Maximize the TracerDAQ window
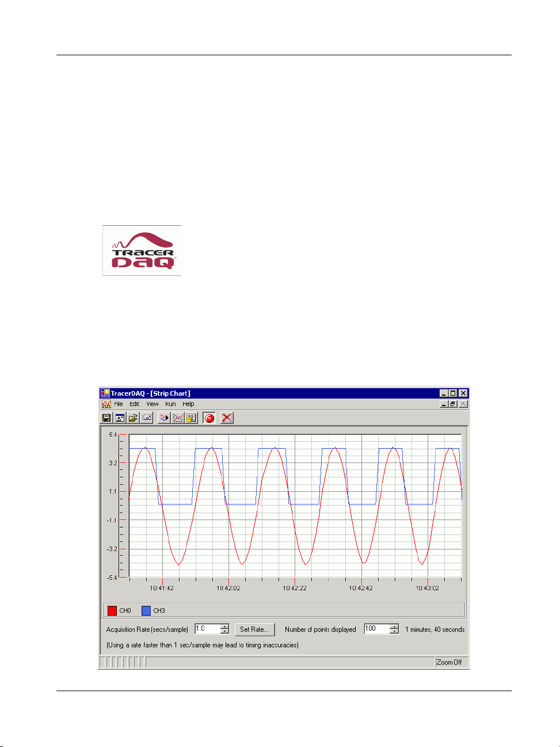560x747 pixels. [453, 393]
